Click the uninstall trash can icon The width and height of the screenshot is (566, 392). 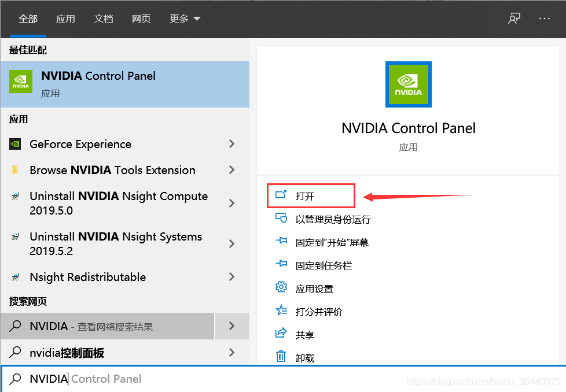pos(281,356)
